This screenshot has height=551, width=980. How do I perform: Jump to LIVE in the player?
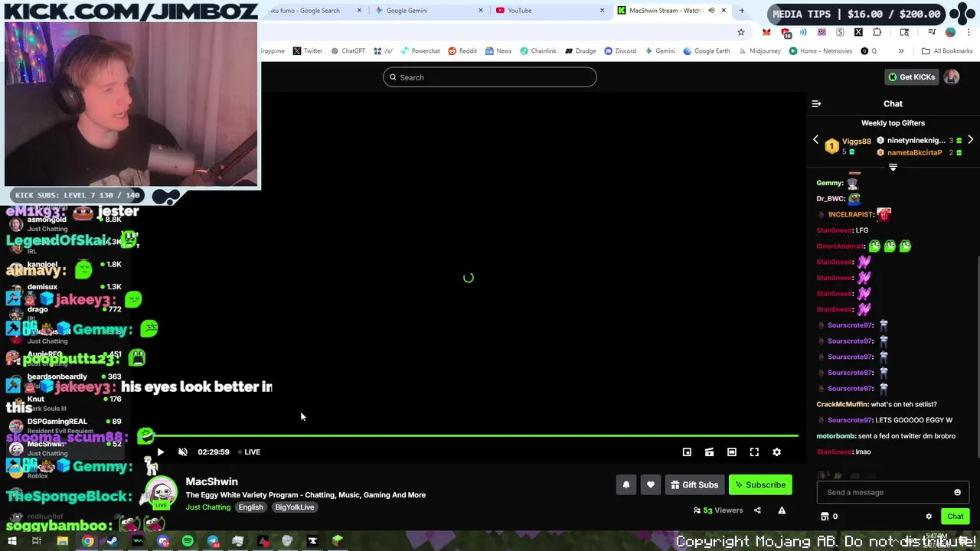coord(249,452)
